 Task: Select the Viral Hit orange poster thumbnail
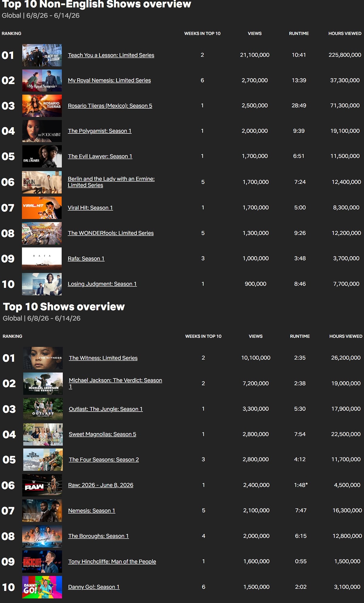42,208
